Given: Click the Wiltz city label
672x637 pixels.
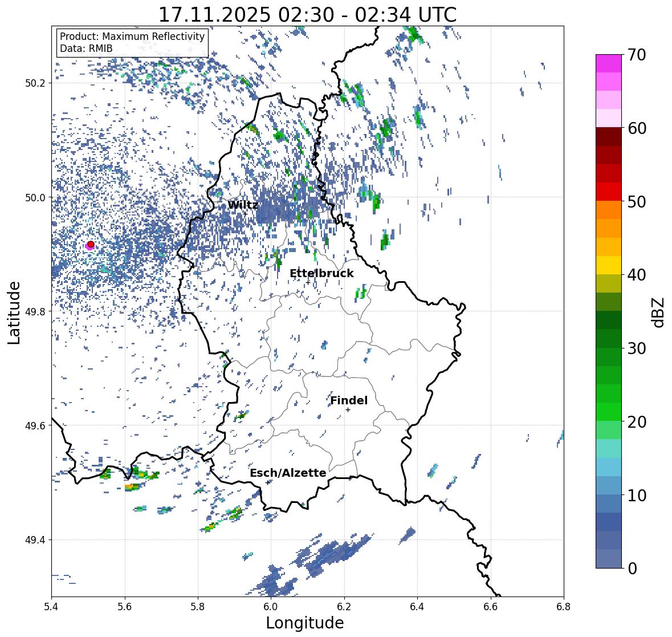Looking at the screenshot, I should pyautogui.click(x=243, y=205).
